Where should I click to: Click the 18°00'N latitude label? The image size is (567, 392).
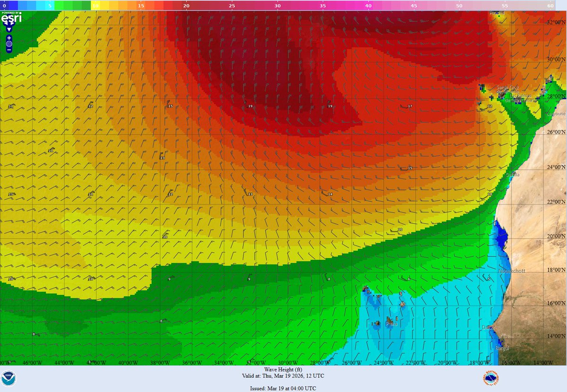(557, 270)
